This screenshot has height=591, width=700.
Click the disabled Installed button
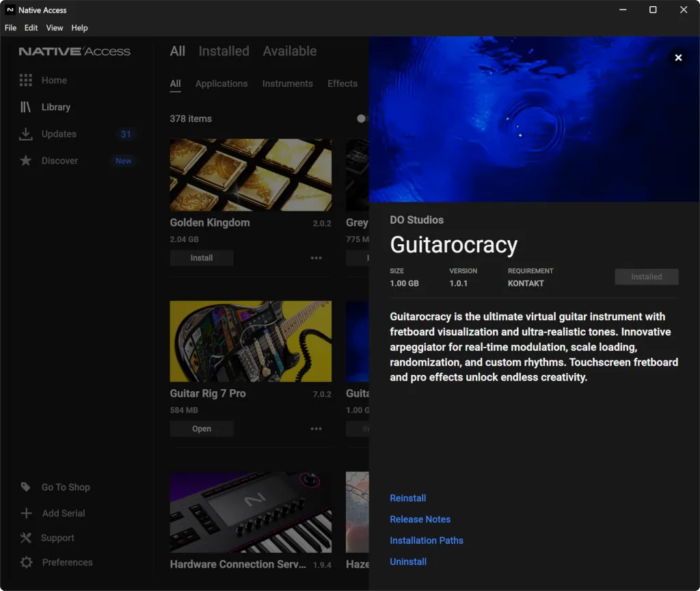click(x=647, y=277)
